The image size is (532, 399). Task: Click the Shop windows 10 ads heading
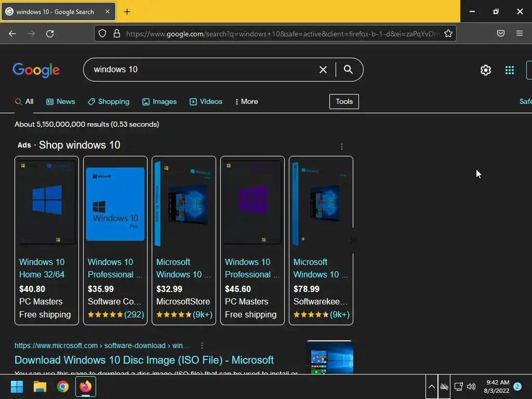[79, 145]
